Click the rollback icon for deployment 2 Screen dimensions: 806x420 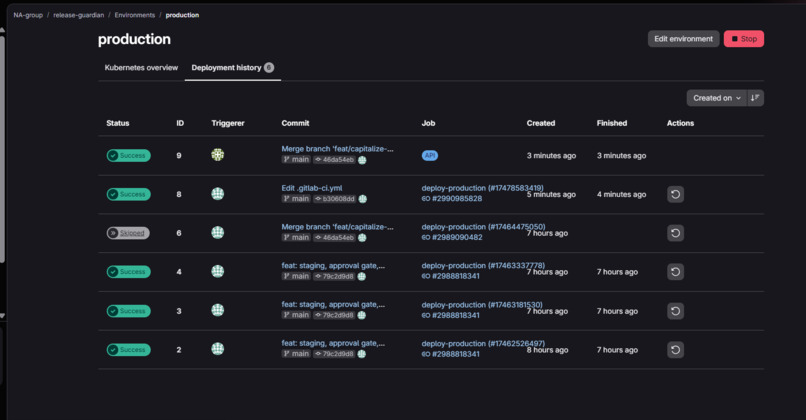pos(675,350)
